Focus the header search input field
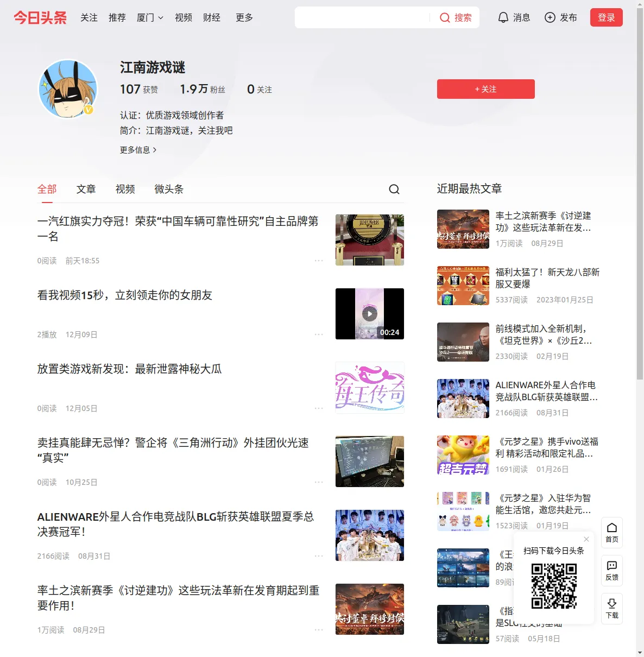Image resolution: width=644 pixels, height=657 pixels. click(362, 17)
